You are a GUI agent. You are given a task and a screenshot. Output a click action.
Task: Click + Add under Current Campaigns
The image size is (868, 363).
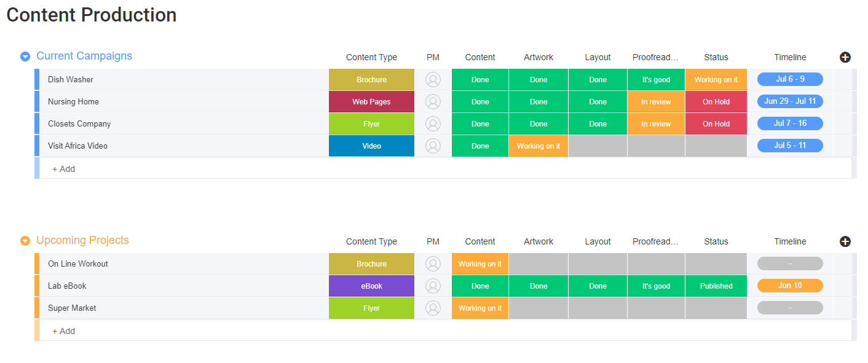point(63,169)
